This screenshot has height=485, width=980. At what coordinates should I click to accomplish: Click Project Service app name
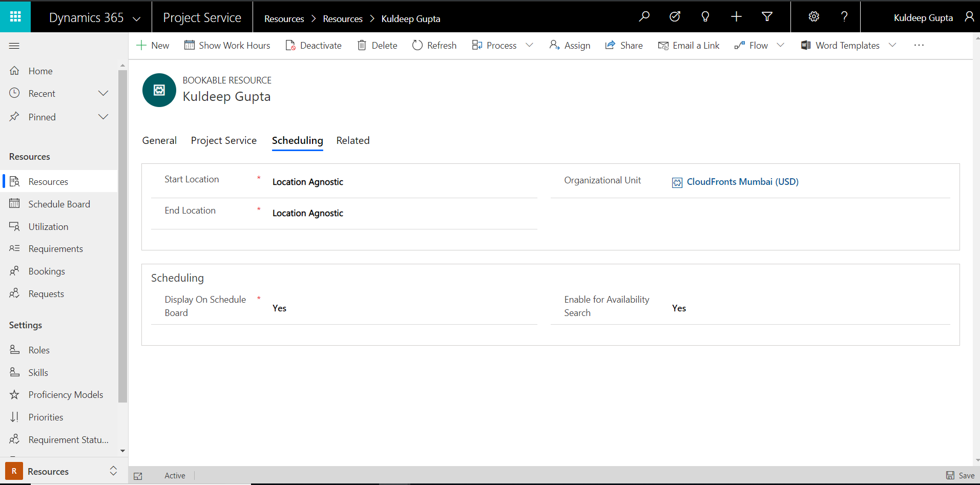tap(202, 17)
